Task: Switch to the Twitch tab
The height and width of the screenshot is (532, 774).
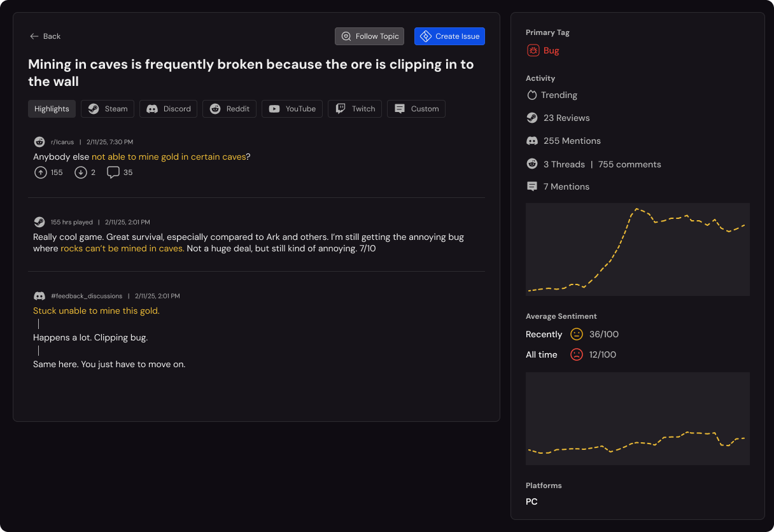Action: (x=355, y=109)
